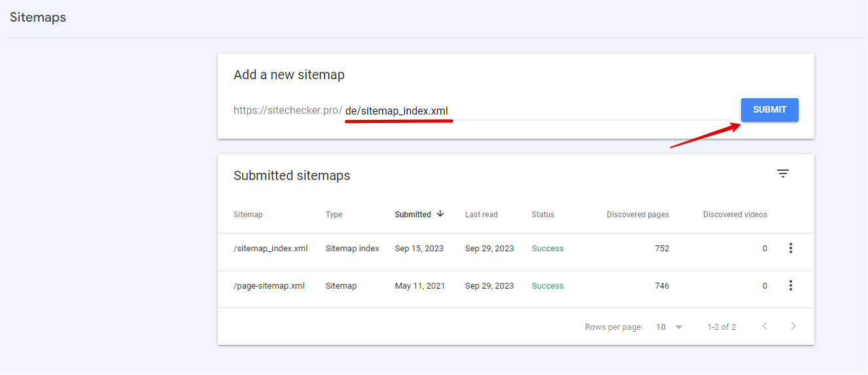Click the Sitemap column header
Viewport: 868px width, 375px height.
tap(248, 215)
